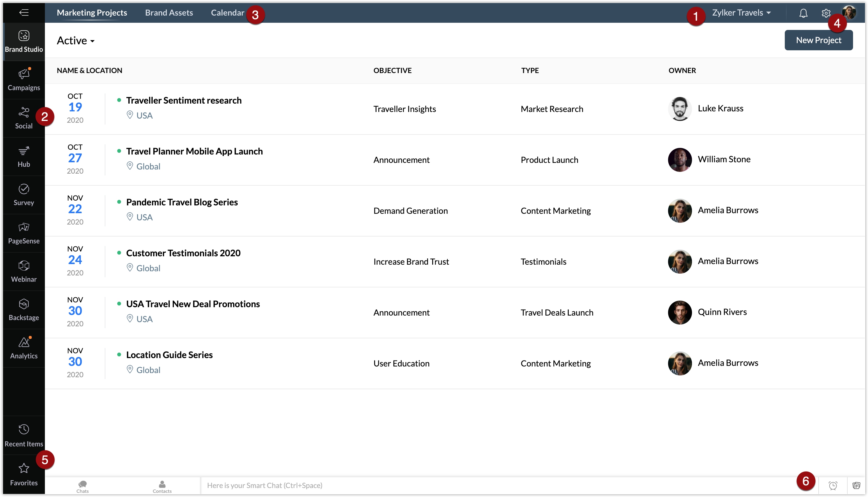Click the Smart Chat input field
868x497 pixels.
tap(478, 485)
